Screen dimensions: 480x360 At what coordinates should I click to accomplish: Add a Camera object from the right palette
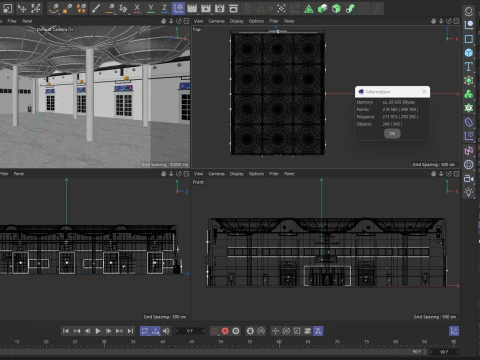pyautogui.click(x=469, y=178)
